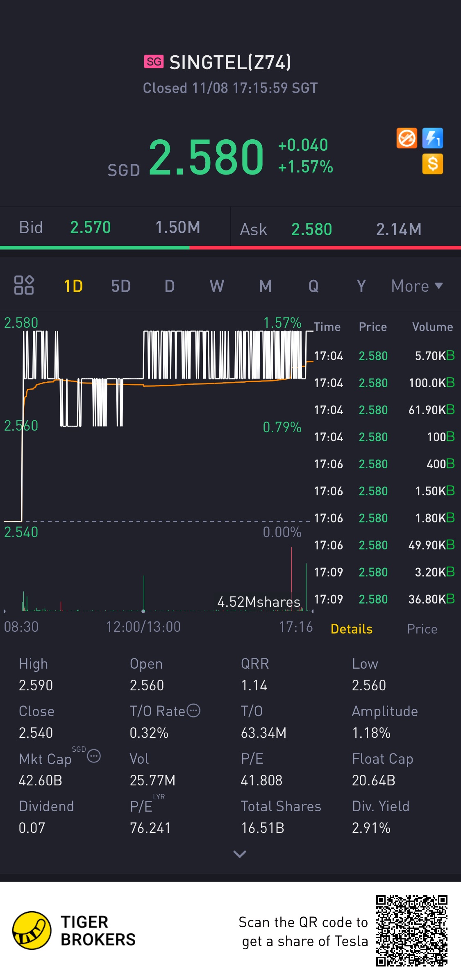Screen dimensions: 461x980
Task: Tap the P/E LYR value 76.241
Action: coord(150,828)
